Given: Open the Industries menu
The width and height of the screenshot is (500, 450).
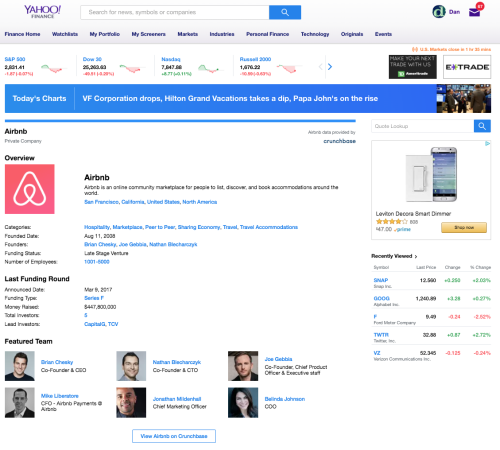Looking at the screenshot, I should 222,34.
